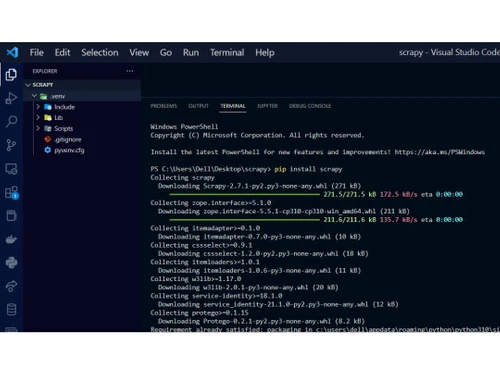
Task: Switch to the Problems panel tab
Action: (164, 106)
